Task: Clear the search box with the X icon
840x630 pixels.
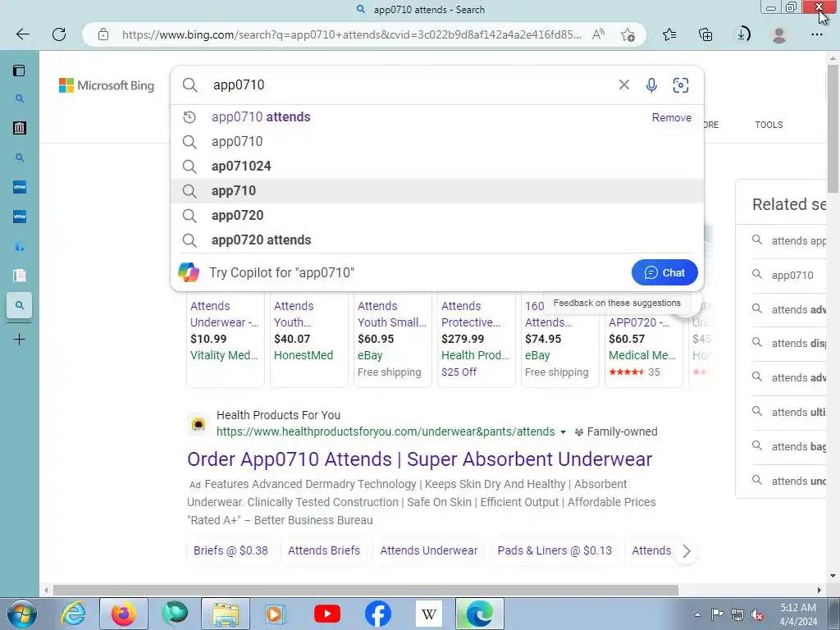Action: [624, 84]
